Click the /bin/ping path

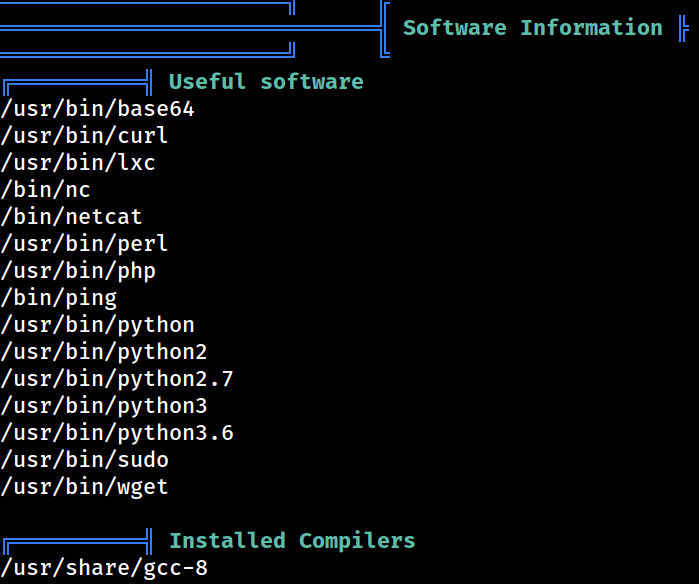(x=59, y=298)
